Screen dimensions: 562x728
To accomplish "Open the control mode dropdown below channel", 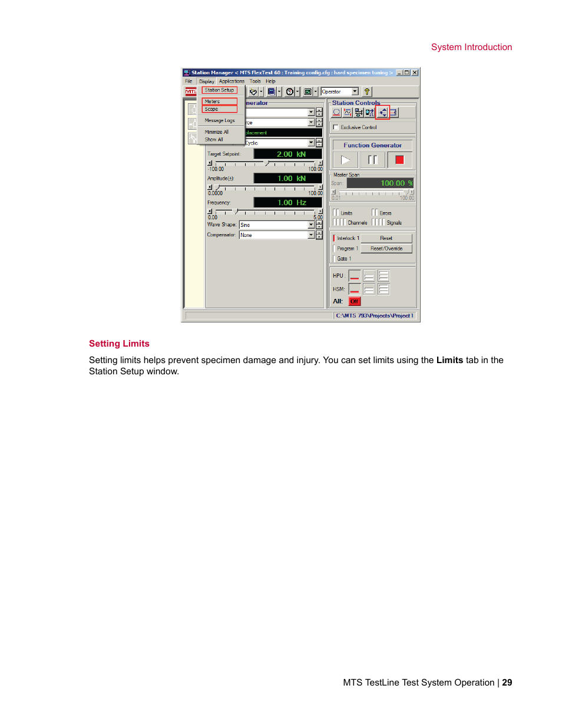I will click(311, 122).
